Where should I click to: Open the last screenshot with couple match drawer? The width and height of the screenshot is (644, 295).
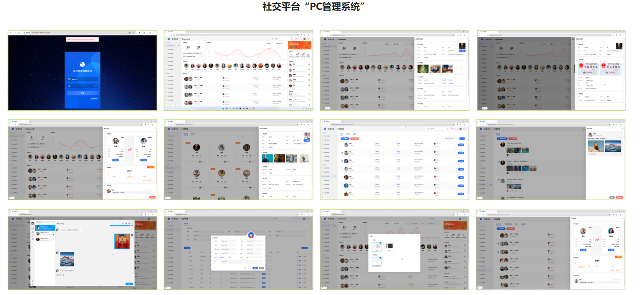point(550,250)
